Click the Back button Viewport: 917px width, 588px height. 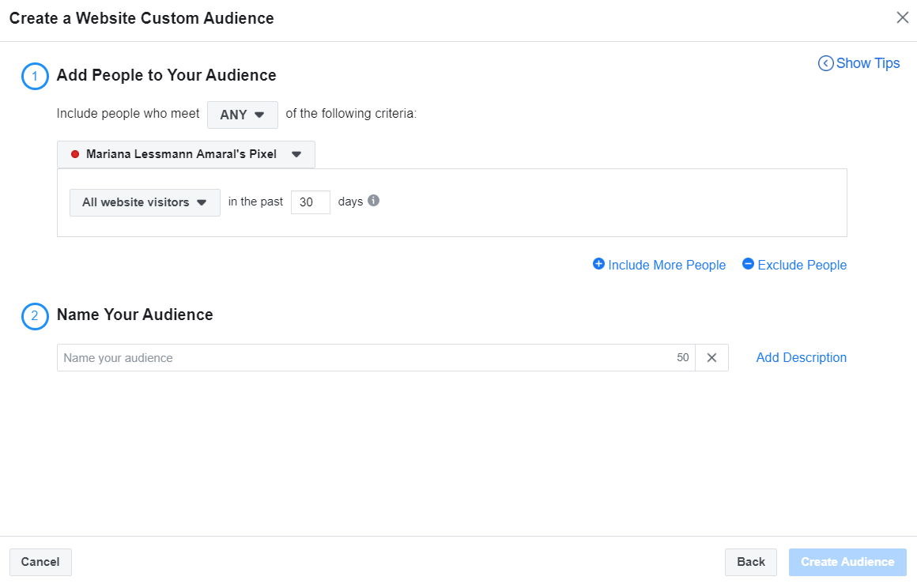click(750, 562)
